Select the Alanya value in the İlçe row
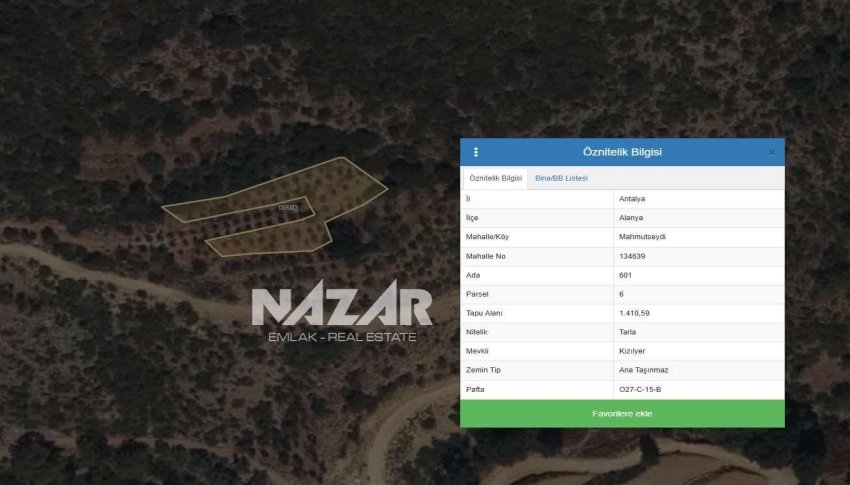 [x=631, y=218]
